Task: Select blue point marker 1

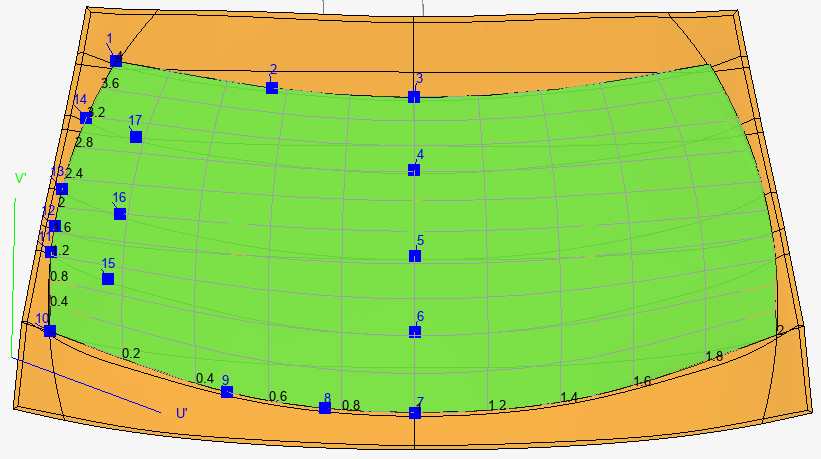Action: pos(116,61)
